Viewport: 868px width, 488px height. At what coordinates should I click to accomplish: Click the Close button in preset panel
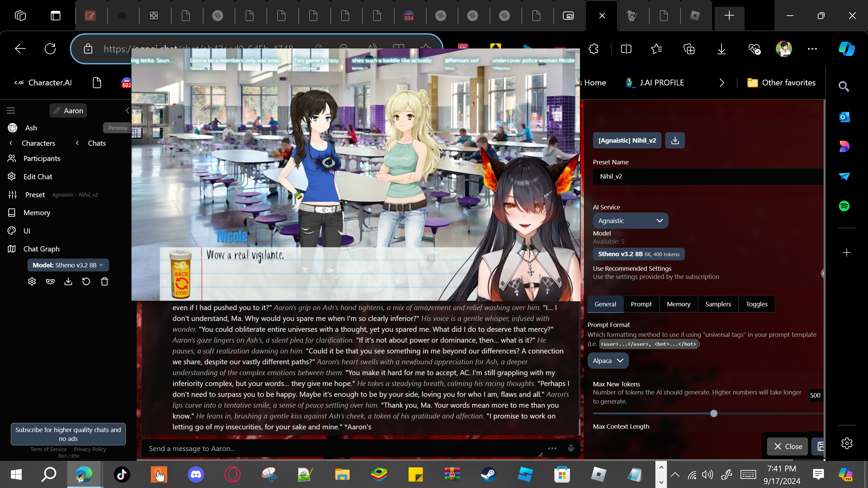coord(788,446)
